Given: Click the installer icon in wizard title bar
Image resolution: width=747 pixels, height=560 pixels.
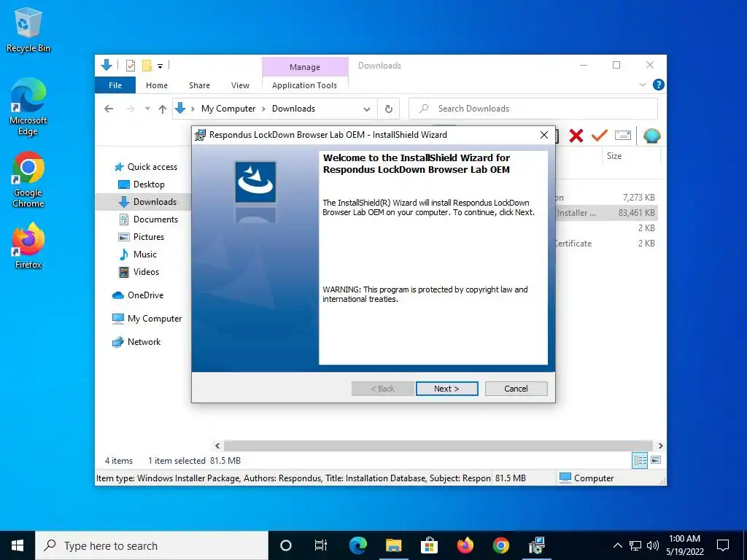Looking at the screenshot, I should tap(201, 135).
